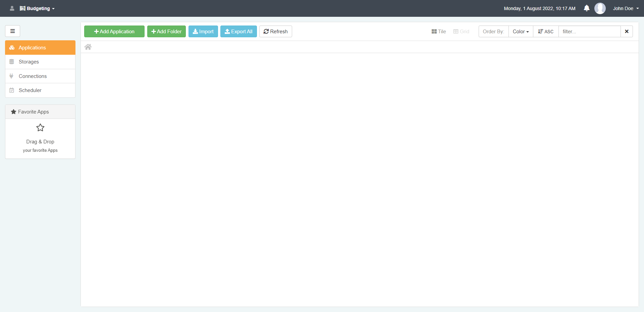The height and width of the screenshot is (312, 644).
Task: Open Storages in the sidebar
Action: pos(29,62)
